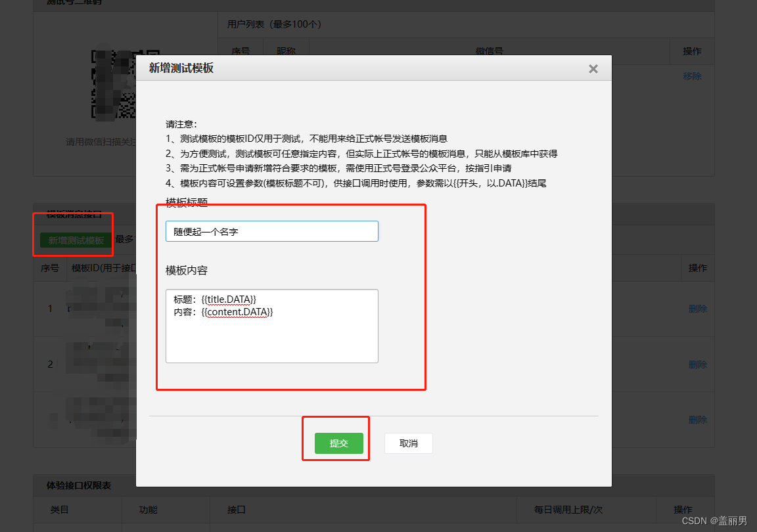Click the 微信号 column header
The width and height of the screenshot is (757, 532).
coord(489,51)
